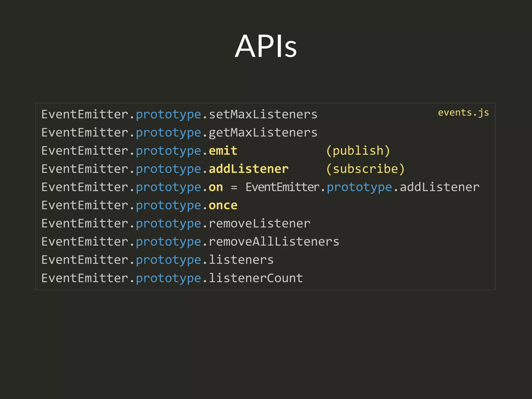Click the (publish) annotation
532x399 pixels.
358,151
